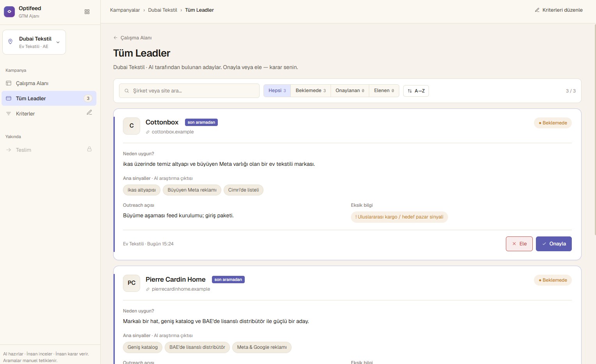Select the Onaylanan filter tab

350,91
